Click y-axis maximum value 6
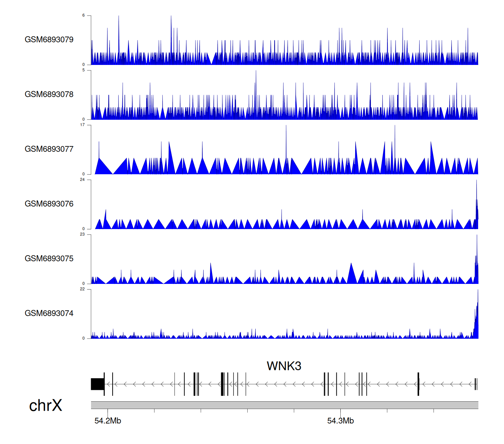The width and height of the screenshot is (504, 444). pyautogui.click(x=83, y=15)
